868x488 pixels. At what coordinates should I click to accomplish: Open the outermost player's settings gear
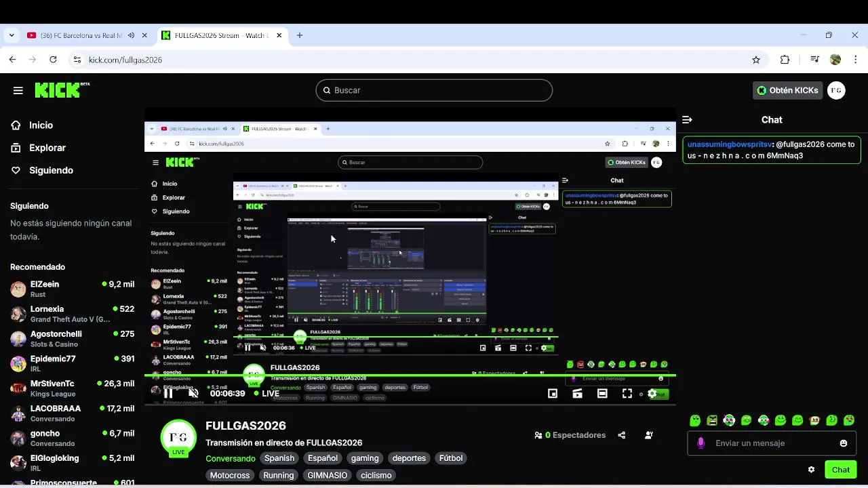click(652, 393)
